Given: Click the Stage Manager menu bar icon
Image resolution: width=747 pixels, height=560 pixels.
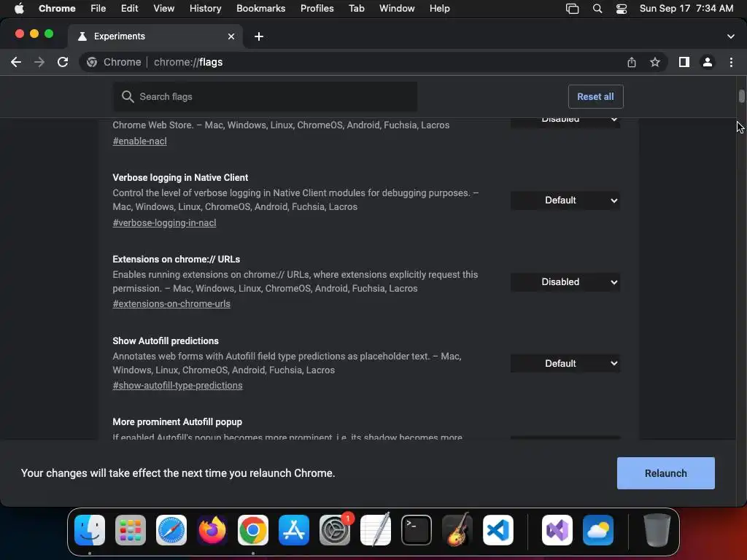Looking at the screenshot, I should point(572,9).
